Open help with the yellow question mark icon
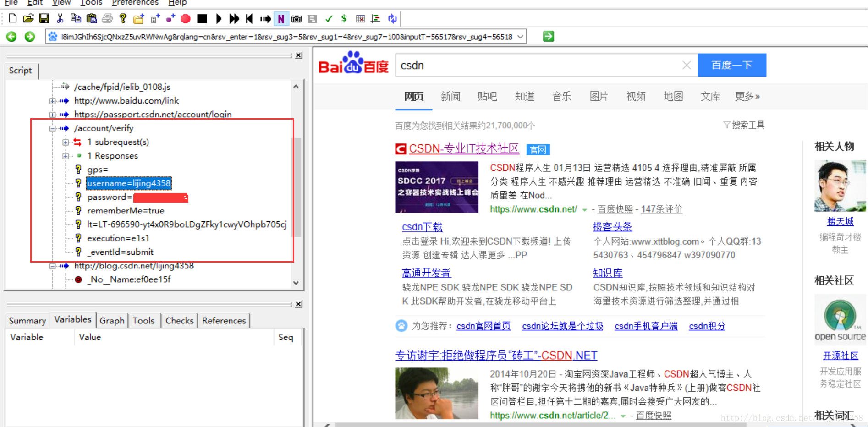 point(123,18)
